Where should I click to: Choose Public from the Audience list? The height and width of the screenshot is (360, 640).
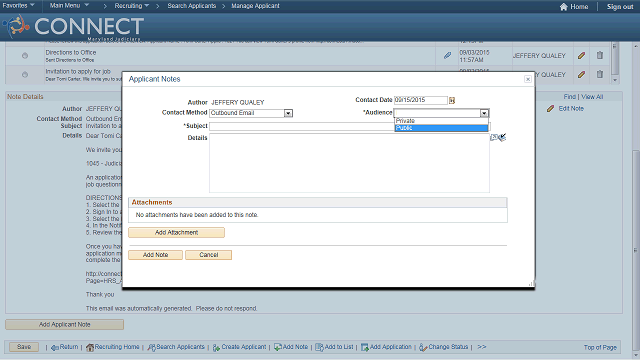click(441, 128)
